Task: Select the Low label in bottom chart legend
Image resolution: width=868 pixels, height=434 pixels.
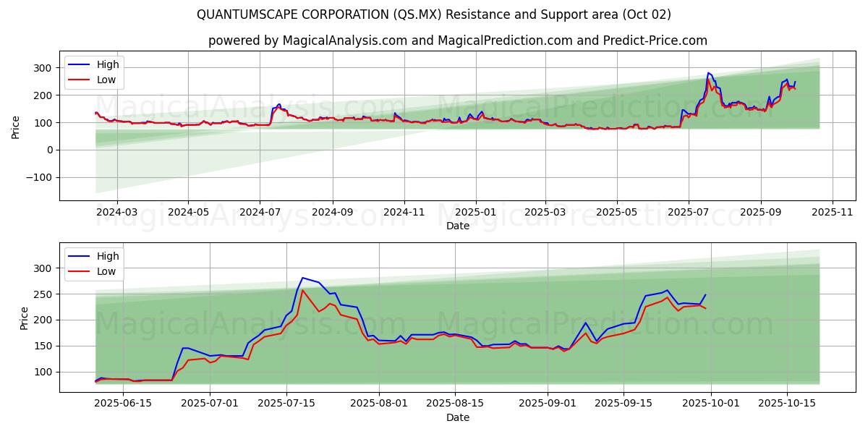Action: (106, 271)
